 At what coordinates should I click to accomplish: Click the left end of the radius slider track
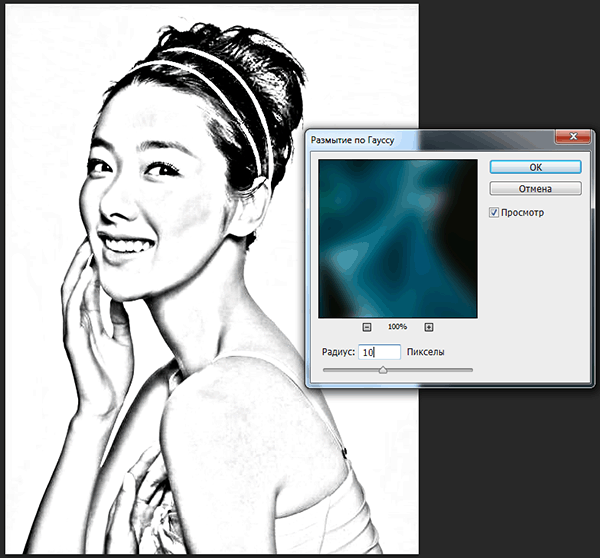324,370
